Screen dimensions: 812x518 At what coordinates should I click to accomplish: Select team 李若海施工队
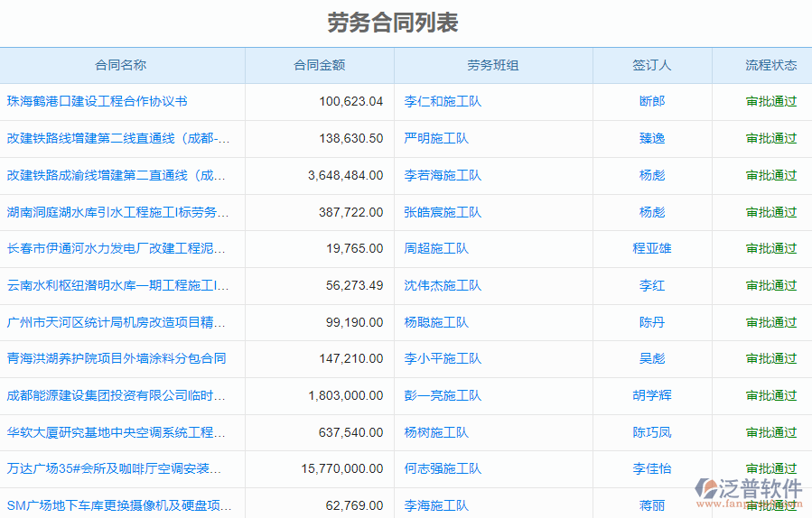pos(443,175)
